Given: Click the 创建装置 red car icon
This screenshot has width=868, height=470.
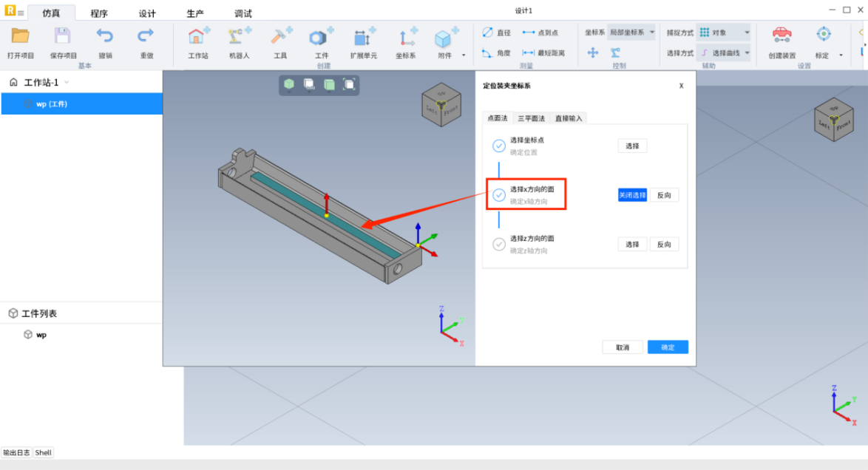Looking at the screenshot, I should pos(781,35).
